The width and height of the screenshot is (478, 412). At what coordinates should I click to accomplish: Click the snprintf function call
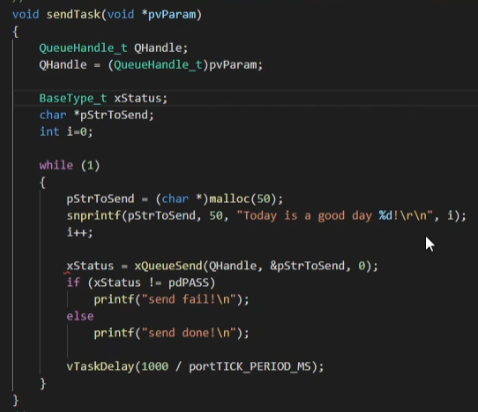93,216
